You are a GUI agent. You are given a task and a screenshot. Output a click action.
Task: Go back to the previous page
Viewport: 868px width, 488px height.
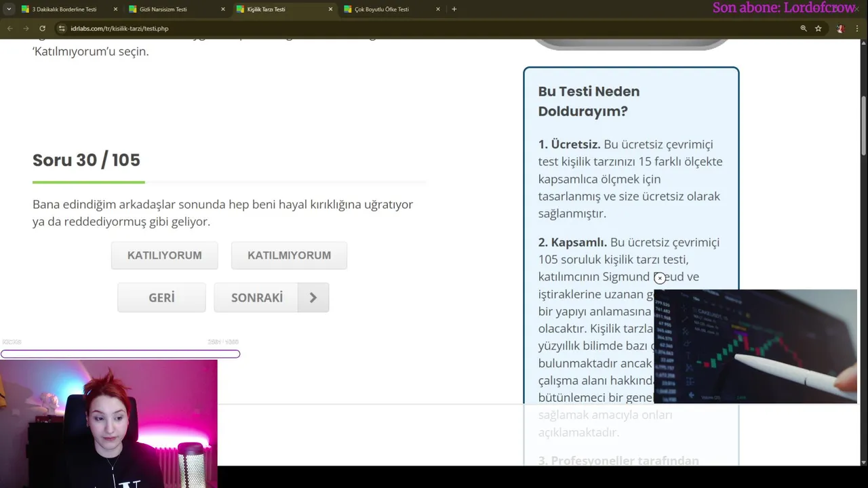[9, 28]
